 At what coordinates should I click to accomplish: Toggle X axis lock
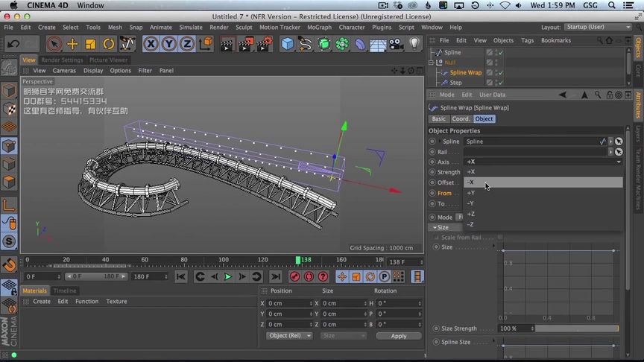click(x=151, y=44)
